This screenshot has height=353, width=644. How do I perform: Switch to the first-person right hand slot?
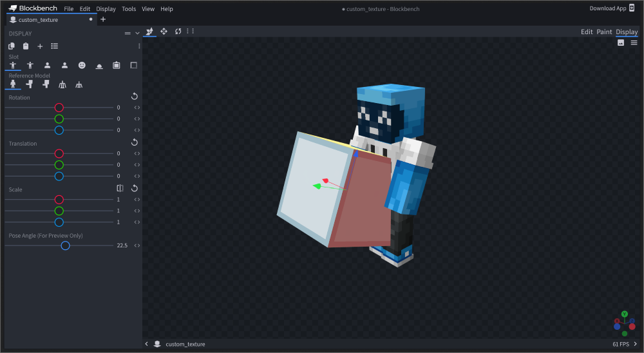[47, 65]
